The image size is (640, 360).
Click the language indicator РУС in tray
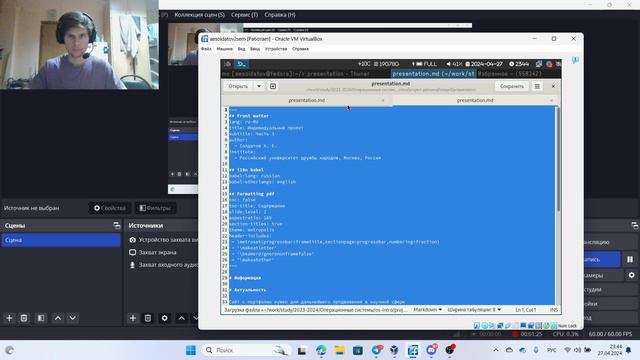click(x=551, y=350)
